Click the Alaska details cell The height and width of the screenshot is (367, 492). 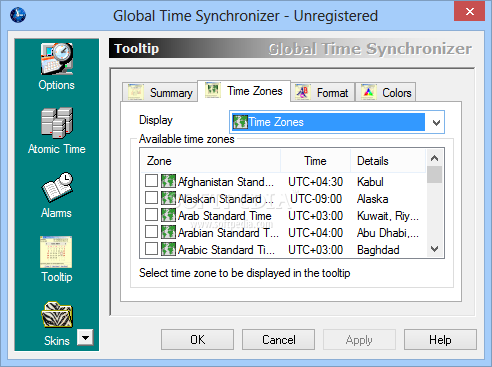click(372, 199)
